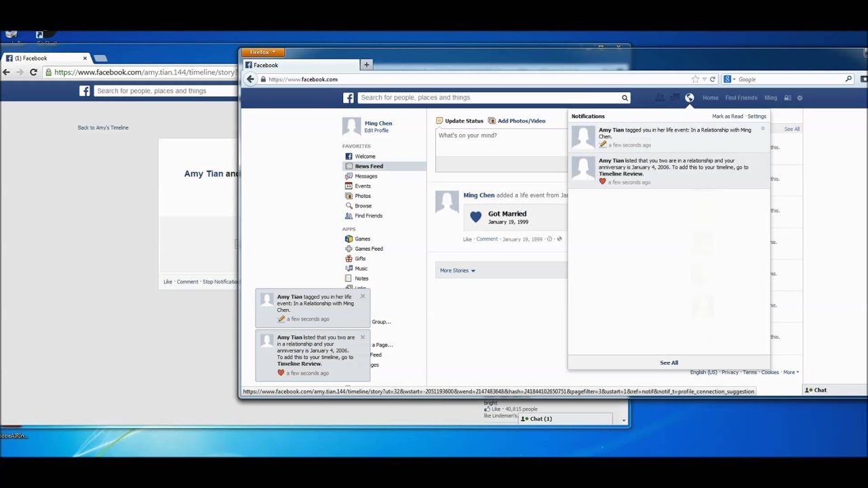Open Messages in the sidebar

(366, 176)
